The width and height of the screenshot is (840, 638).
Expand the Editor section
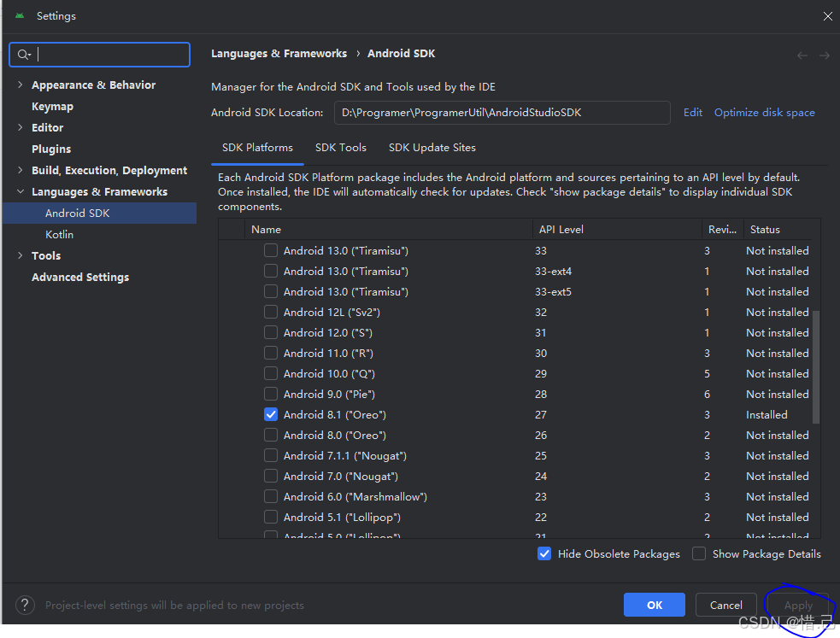21,127
